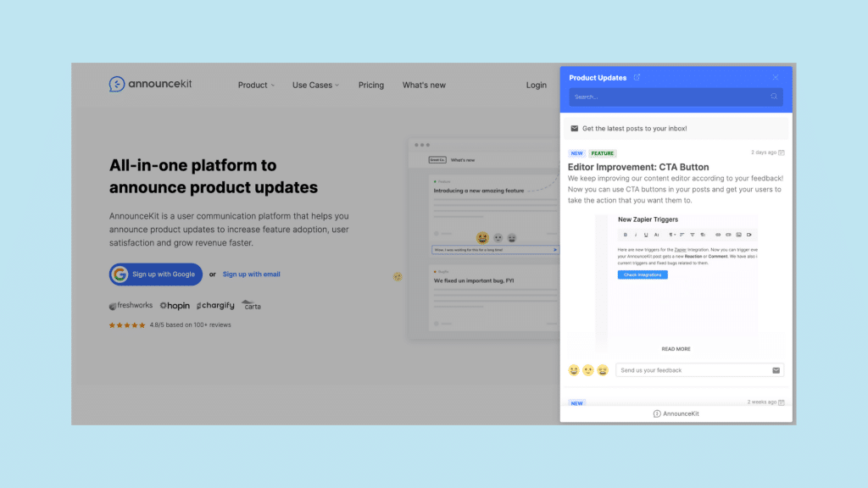
Task: Click the AnnounceKit logo in the header
Action: 150,84
